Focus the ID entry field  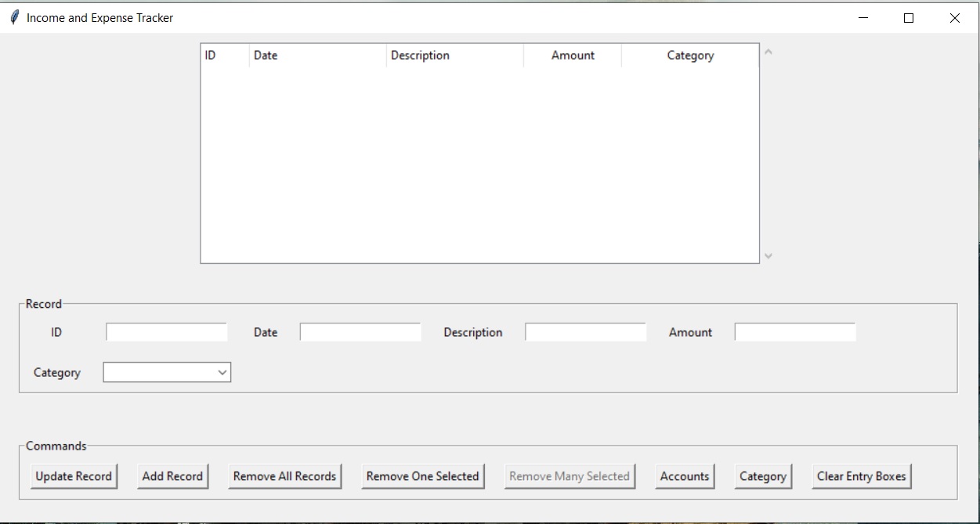[166, 332]
